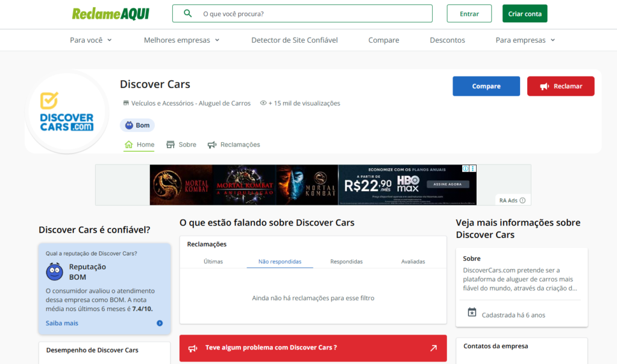Image resolution: width=617 pixels, height=364 pixels.
Task: Expand the Para você dropdown
Action: 91,40
